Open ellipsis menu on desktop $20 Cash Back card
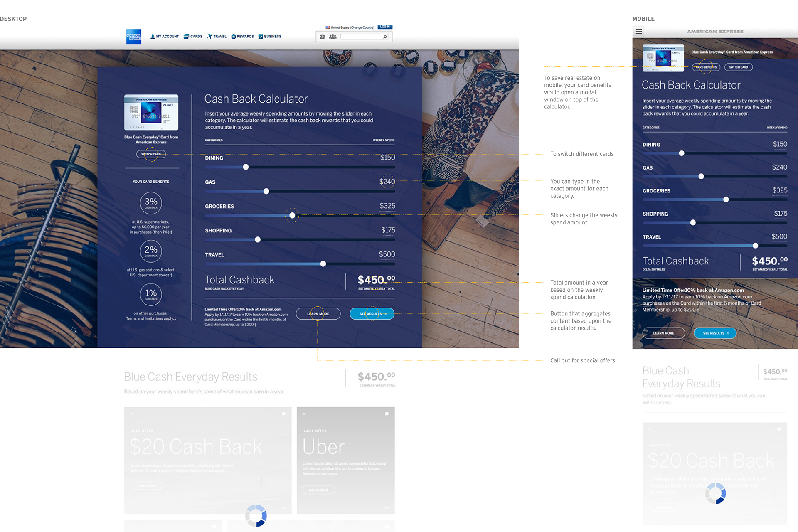 [x=283, y=508]
